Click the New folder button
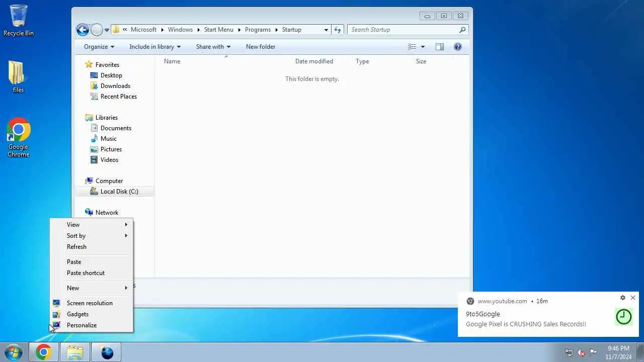 pyautogui.click(x=261, y=47)
